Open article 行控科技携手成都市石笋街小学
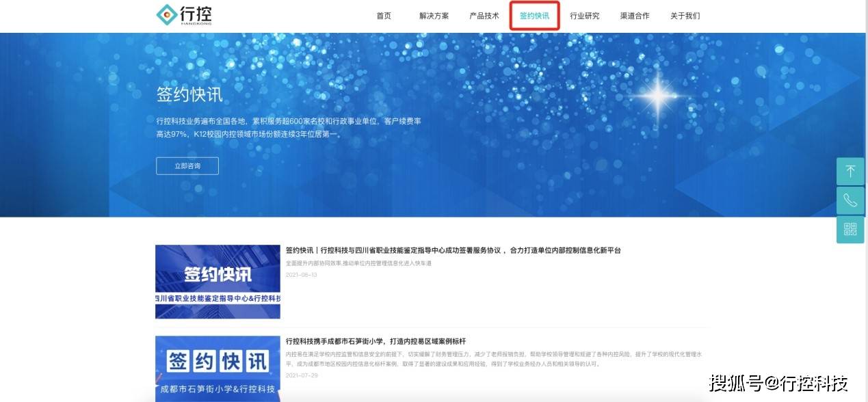This screenshot has width=868, height=402. [376, 341]
